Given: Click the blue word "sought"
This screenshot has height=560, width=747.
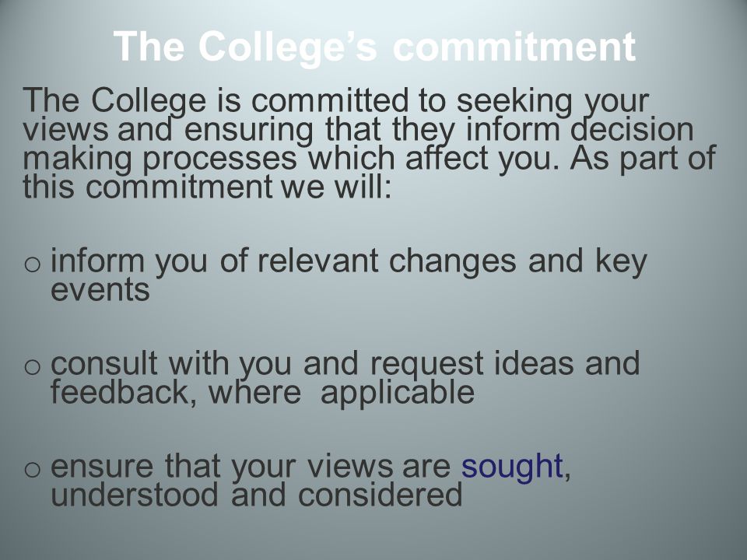Looking at the screenshot, I should click(512, 467).
